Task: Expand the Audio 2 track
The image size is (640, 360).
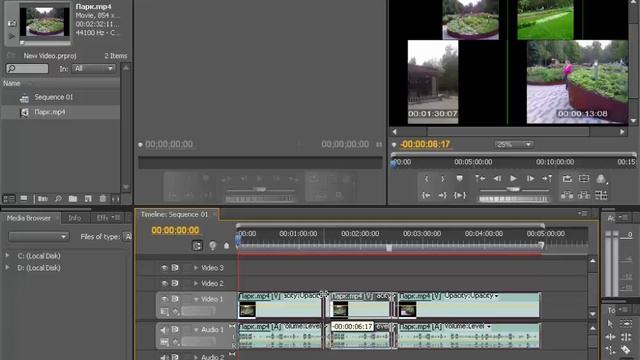Action: 196,357
